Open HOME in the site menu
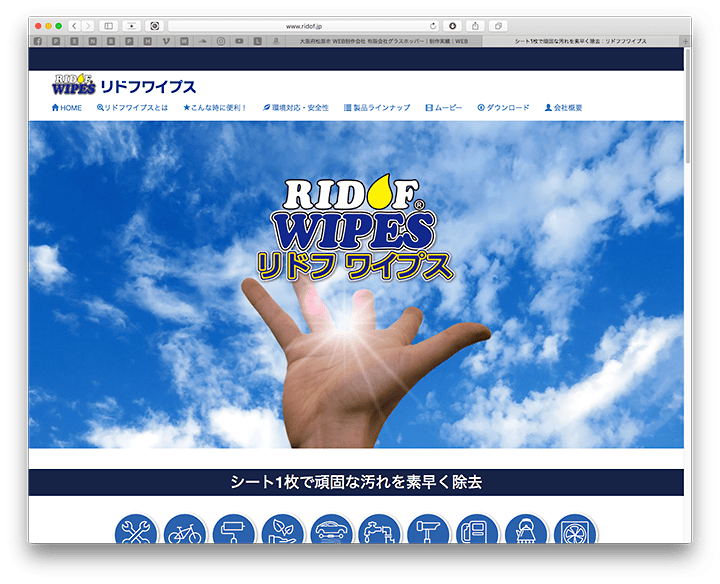Image resolution: width=720 pixels, height=584 pixels. tap(67, 107)
